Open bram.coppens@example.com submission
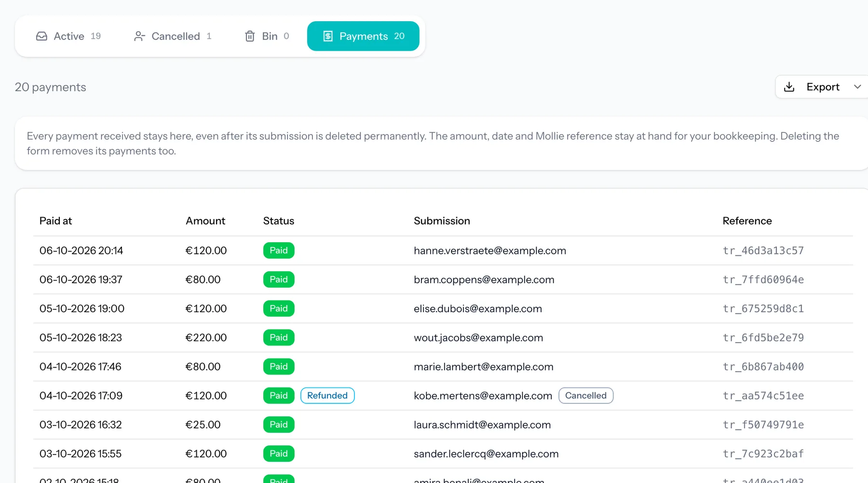868x483 pixels. [484, 279]
